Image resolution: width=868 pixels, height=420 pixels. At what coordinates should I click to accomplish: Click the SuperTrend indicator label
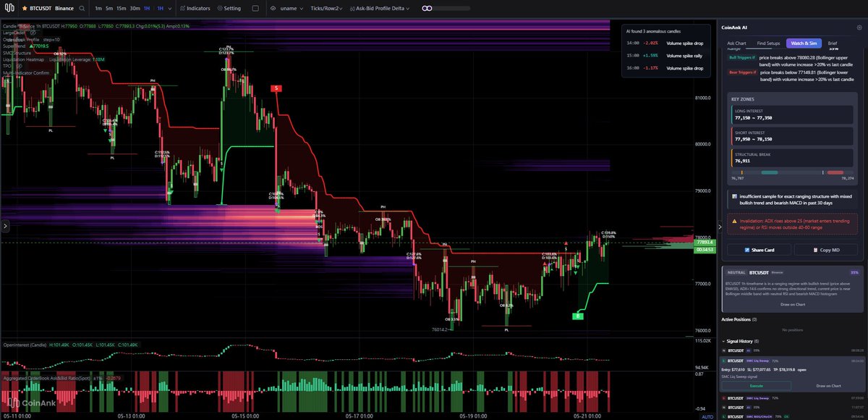point(14,46)
